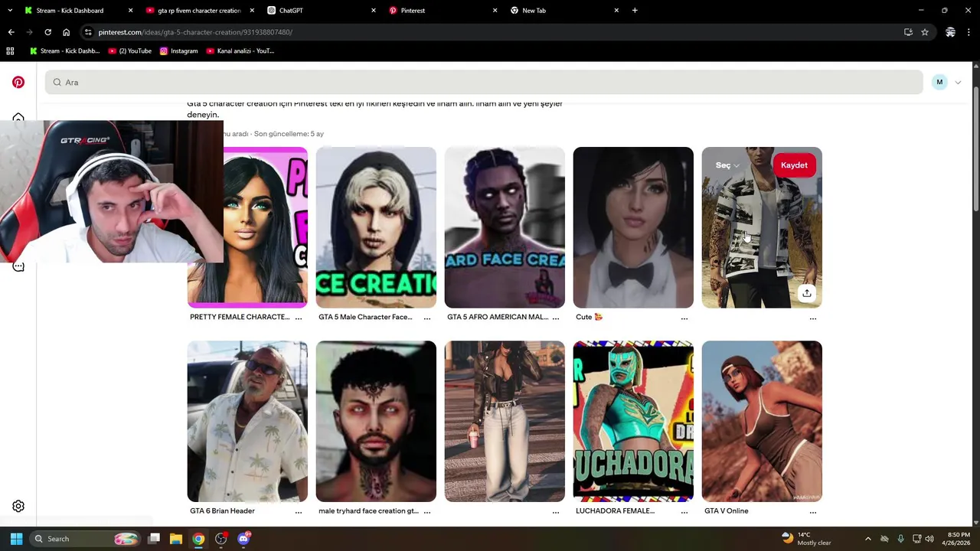Bookmark this page with the star icon

tap(925, 32)
